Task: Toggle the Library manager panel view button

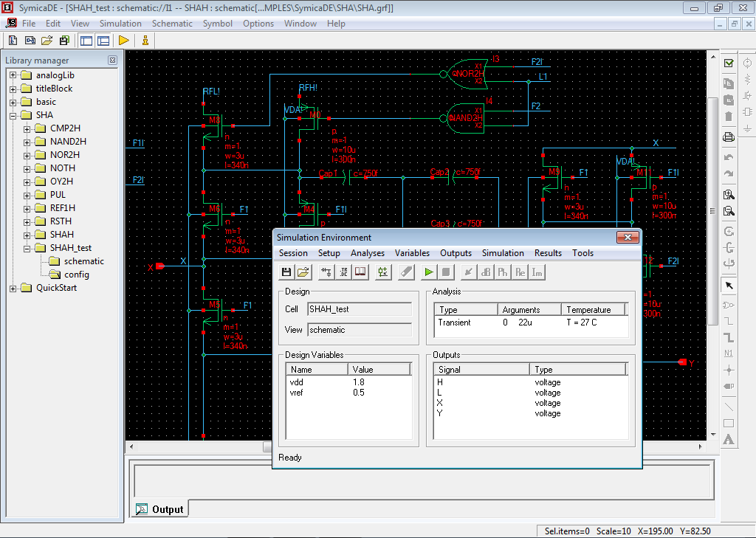Action: 86,41
